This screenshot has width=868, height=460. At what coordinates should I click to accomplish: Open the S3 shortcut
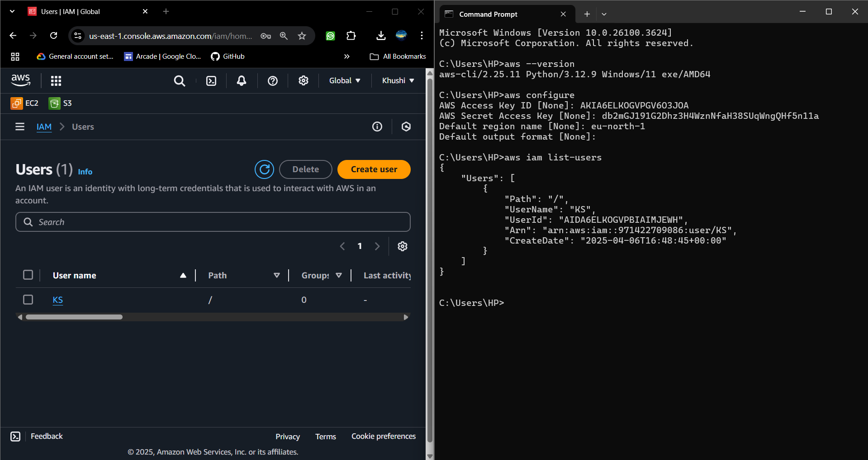point(60,103)
